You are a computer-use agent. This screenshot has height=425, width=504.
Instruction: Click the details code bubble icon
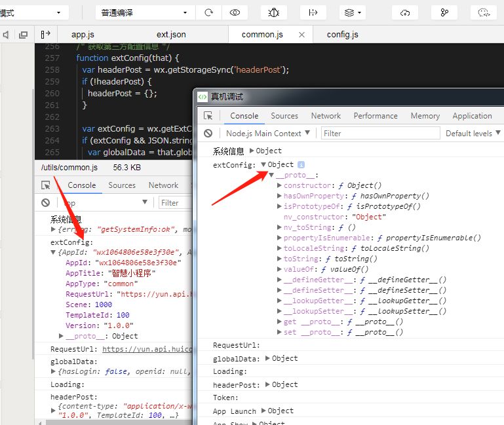click(x=484, y=12)
